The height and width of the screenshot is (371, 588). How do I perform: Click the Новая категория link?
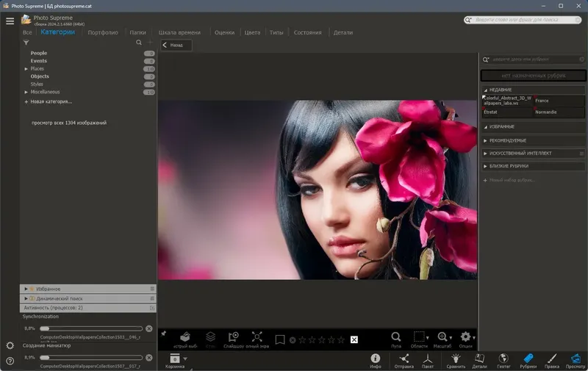(x=50, y=101)
